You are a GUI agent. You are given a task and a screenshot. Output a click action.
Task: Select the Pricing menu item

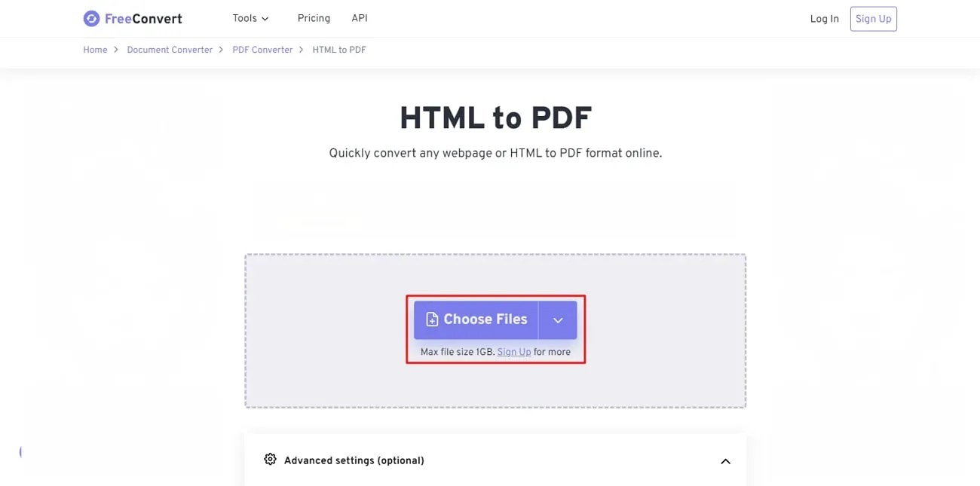click(314, 18)
